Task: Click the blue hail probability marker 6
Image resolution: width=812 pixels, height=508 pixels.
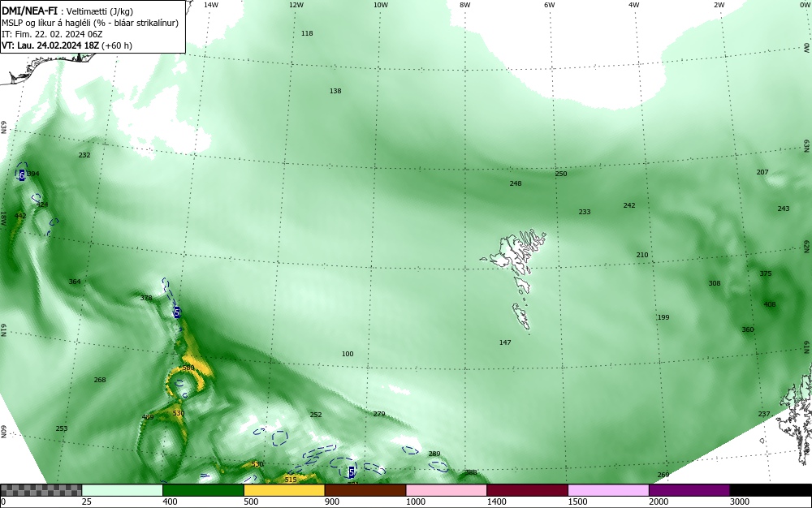Action: coord(21,176)
